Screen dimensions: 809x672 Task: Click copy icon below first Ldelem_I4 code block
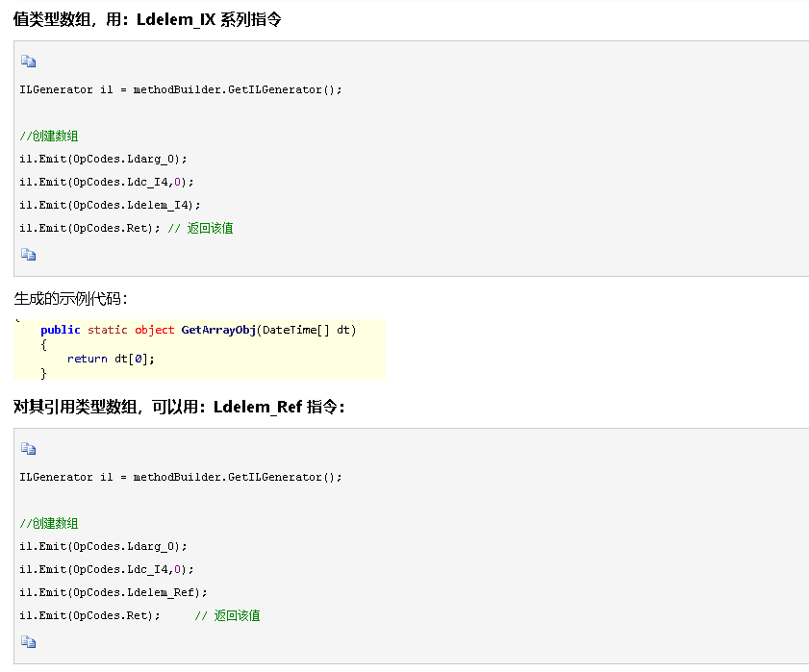28,254
